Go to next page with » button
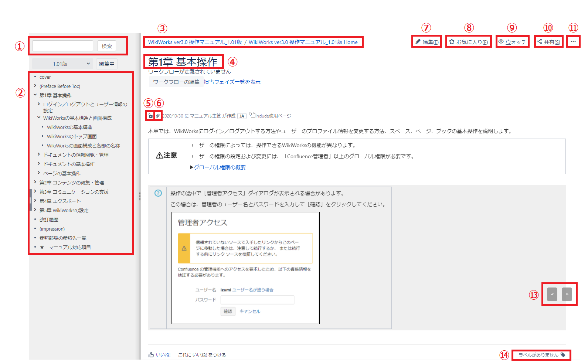The height and width of the screenshot is (364, 588). click(x=567, y=294)
